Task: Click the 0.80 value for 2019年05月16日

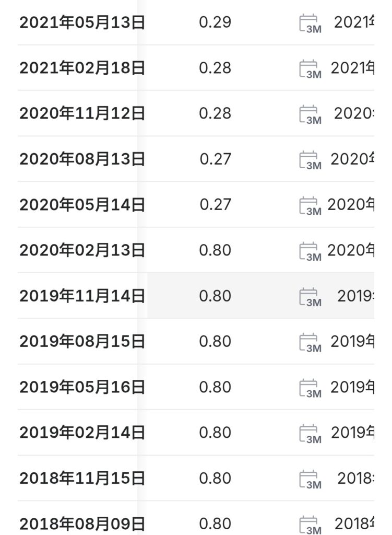Action: 215,387
